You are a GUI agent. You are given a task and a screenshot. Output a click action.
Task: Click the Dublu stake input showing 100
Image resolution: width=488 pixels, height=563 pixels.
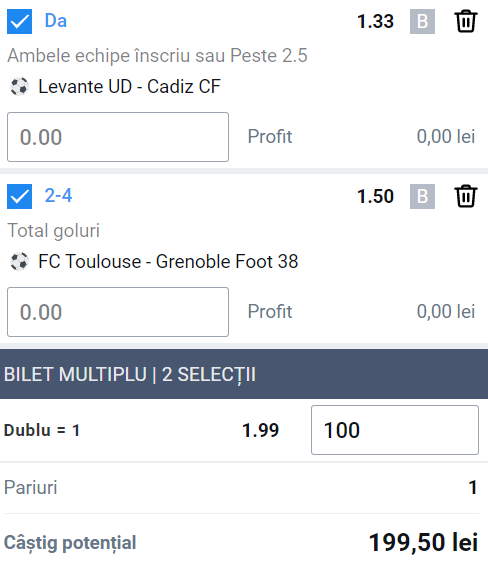[395, 430]
